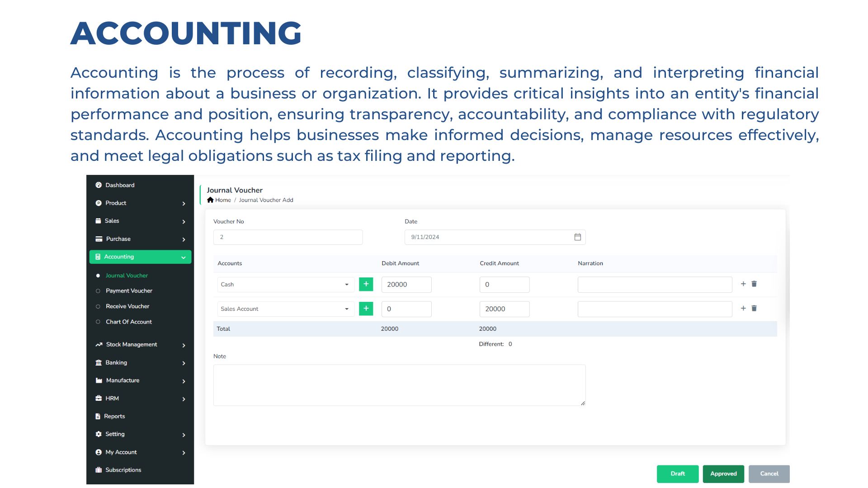Expand the Setting menu chevron

(x=184, y=435)
